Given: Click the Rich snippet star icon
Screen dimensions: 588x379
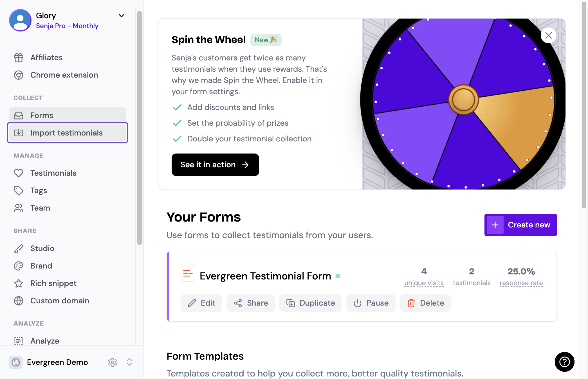Looking at the screenshot, I should [19, 283].
